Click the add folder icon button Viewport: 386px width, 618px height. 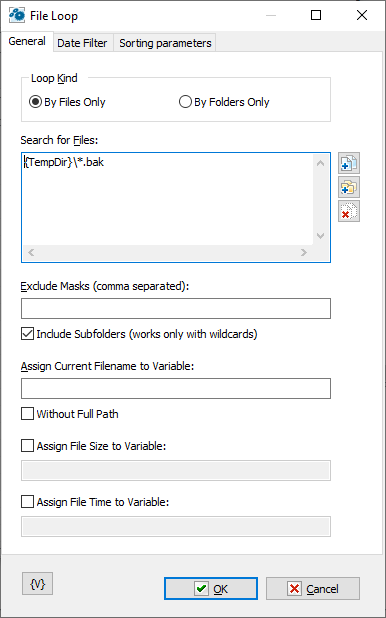tap(349, 187)
